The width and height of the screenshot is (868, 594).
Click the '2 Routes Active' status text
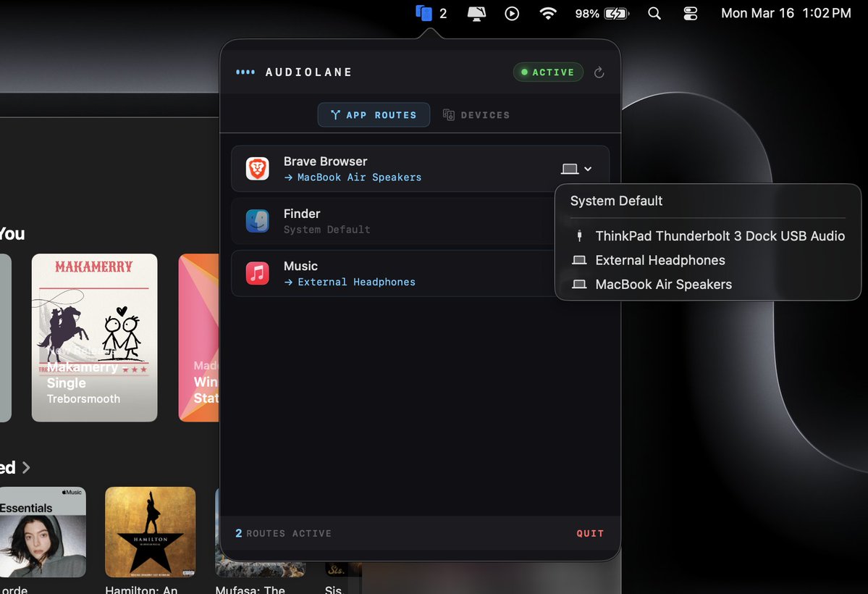tap(284, 533)
